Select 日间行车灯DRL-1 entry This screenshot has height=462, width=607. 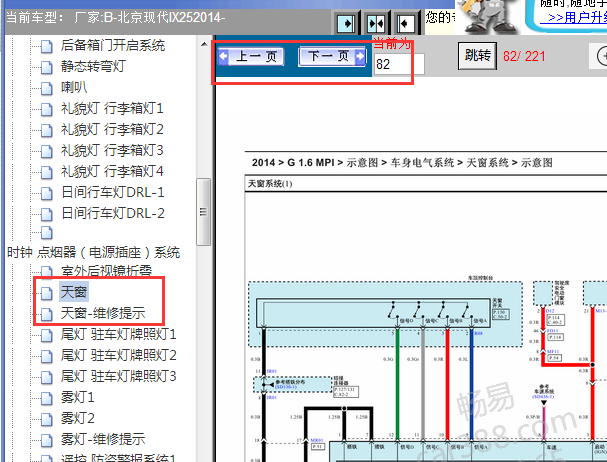click(113, 192)
